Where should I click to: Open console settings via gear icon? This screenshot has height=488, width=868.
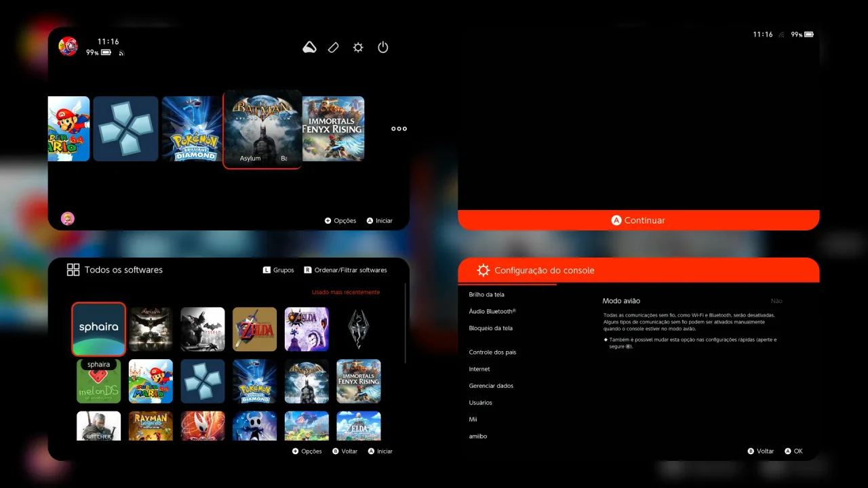[x=358, y=47]
